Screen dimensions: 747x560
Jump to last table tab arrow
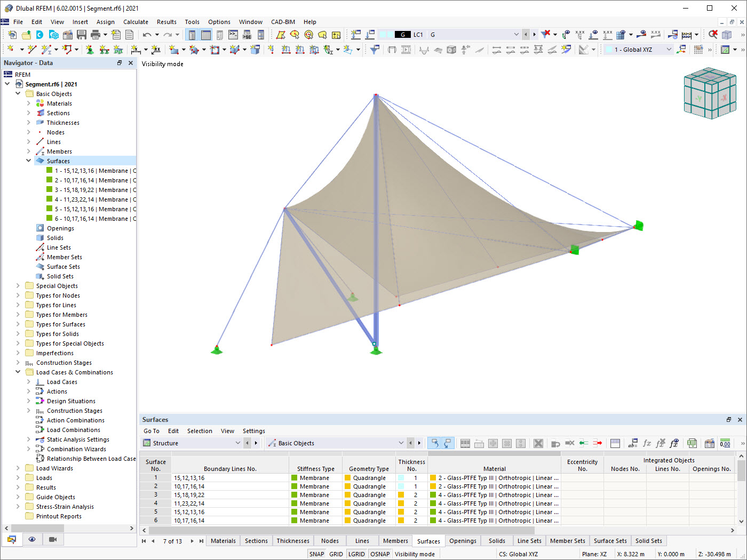click(x=201, y=541)
